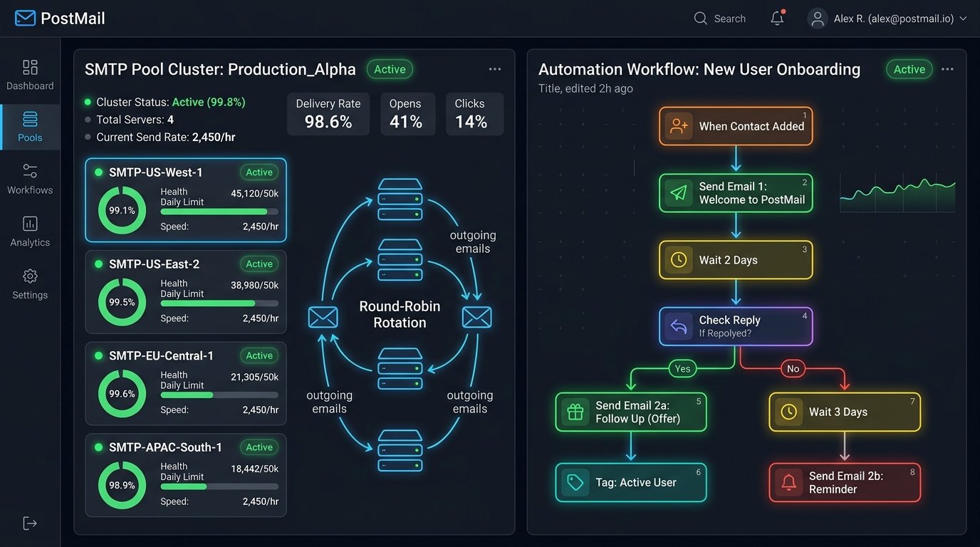Open Workflows from the sidebar
The image size is (980, 547).
30,179
